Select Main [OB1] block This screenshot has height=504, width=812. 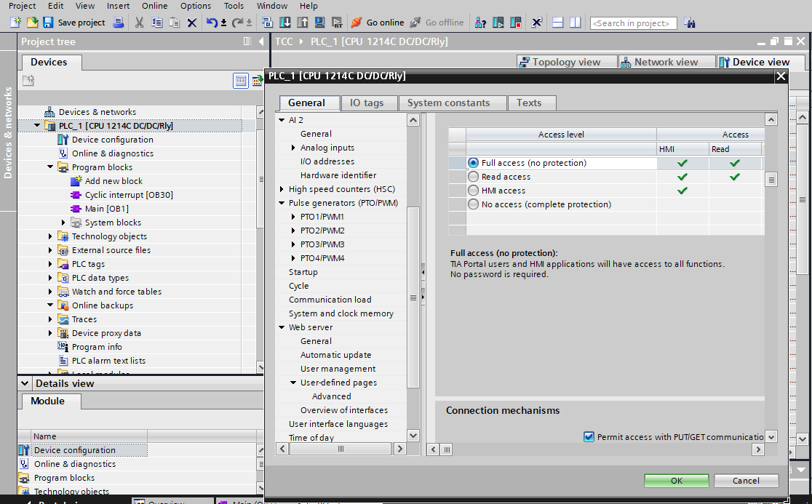click(x=107, y=209)
